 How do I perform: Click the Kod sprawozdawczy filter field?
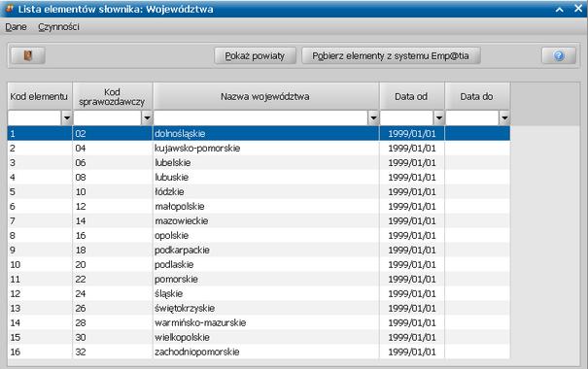click(108, 118)
